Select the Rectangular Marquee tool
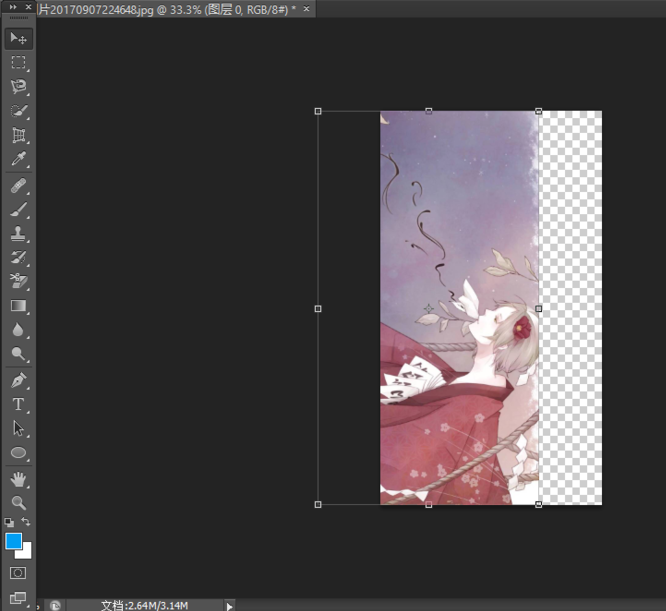The image size is (666, 611). (x=18, y=62)
